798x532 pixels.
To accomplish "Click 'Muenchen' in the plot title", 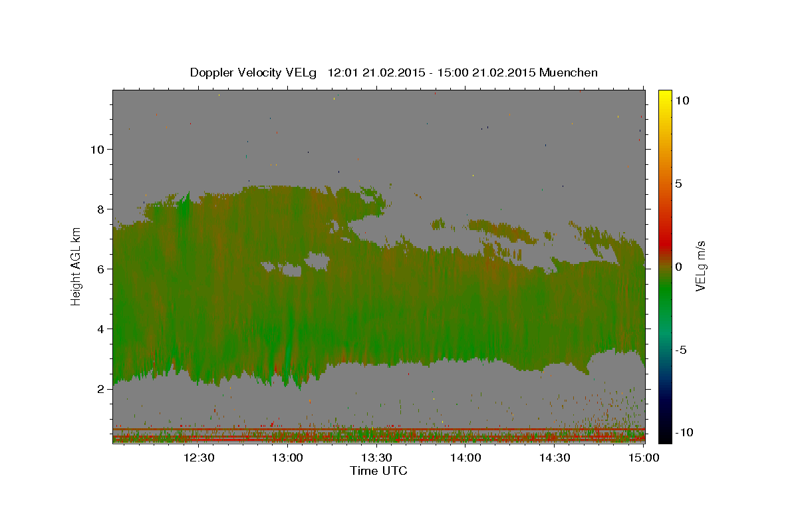I will [569, 72].
